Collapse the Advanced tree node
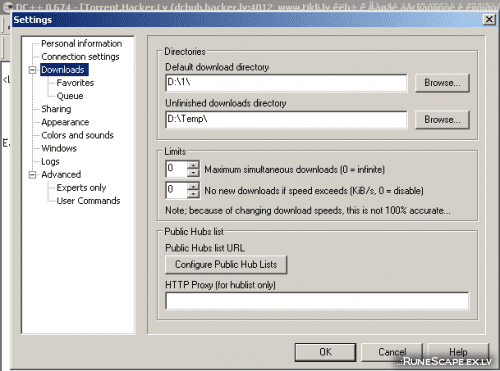500x371 pixels. [32, 175]
